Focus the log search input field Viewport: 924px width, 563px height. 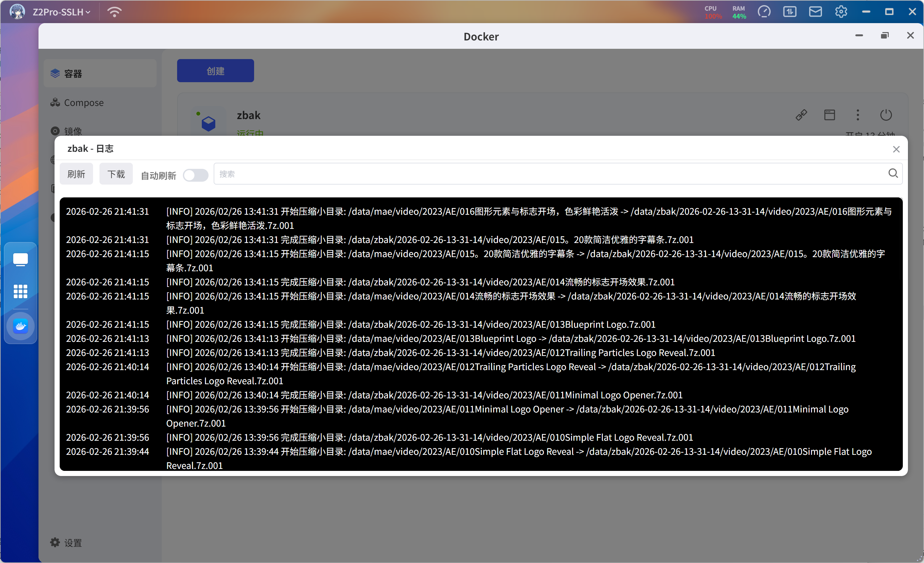(x=547, y=174)
